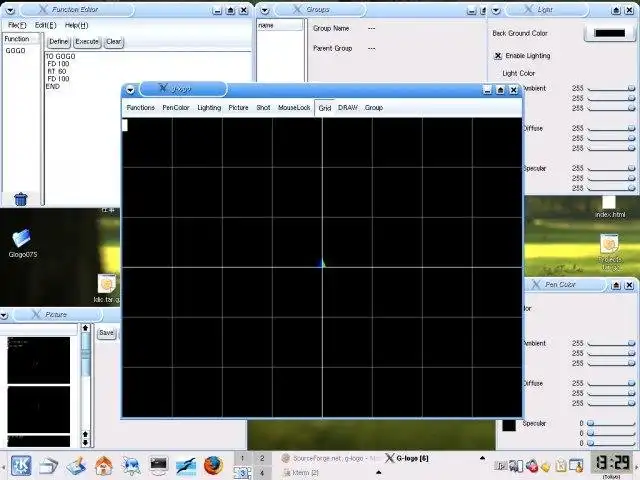Select the ldic.tar.gz archive icon on desktop
This screenshot has height=480, width=640.
pos(107,283)
